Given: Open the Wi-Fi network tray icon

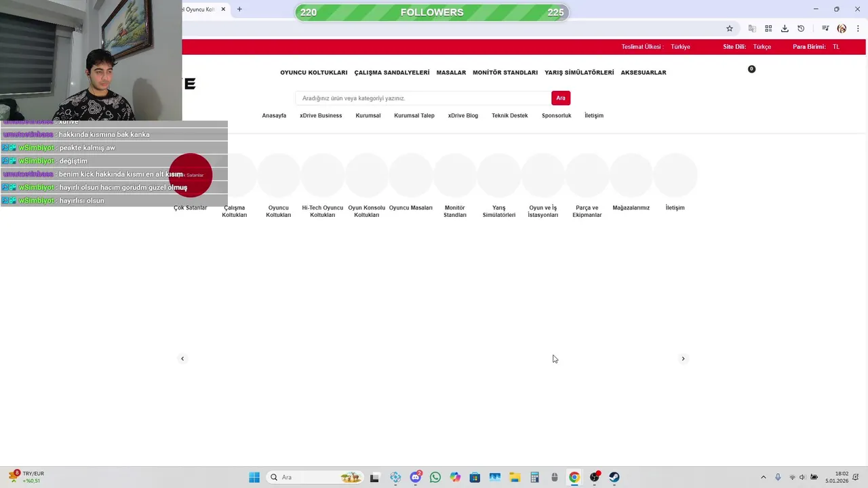Looking at the screenshot, I should (792, 477).
